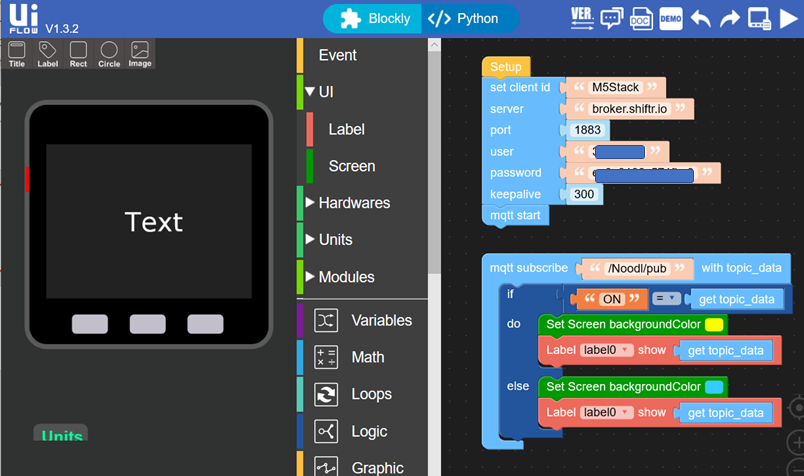Open the equals operator dropdown in if block
804x476 pixels.
pos(666,299)
